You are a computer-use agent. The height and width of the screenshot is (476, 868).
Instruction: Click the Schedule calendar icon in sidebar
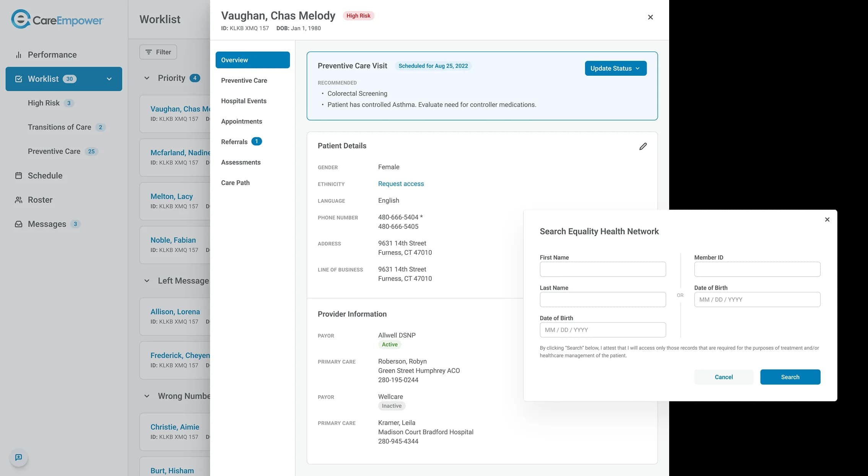(18, 176)
